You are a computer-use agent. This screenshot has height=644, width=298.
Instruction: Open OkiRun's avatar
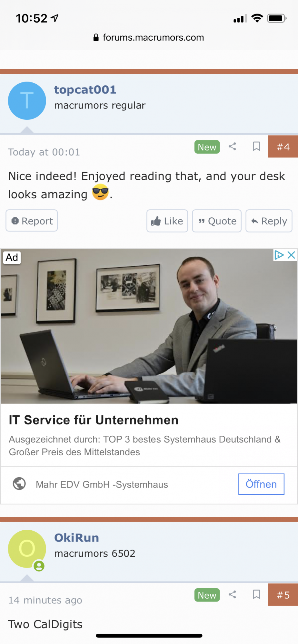27,549
